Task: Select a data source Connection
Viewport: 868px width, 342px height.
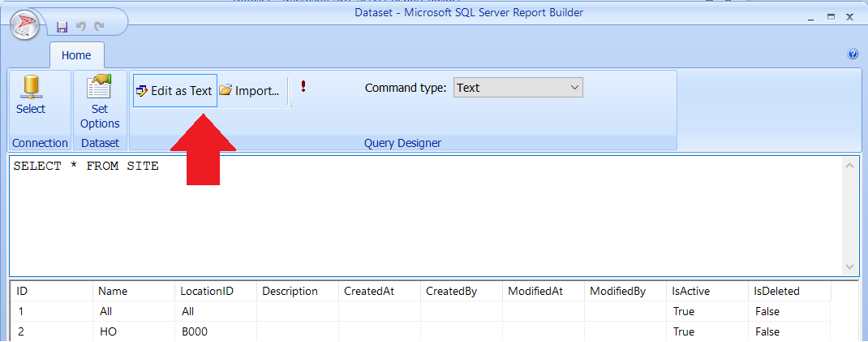Action: pyautogui.click(x=31, y=96)
